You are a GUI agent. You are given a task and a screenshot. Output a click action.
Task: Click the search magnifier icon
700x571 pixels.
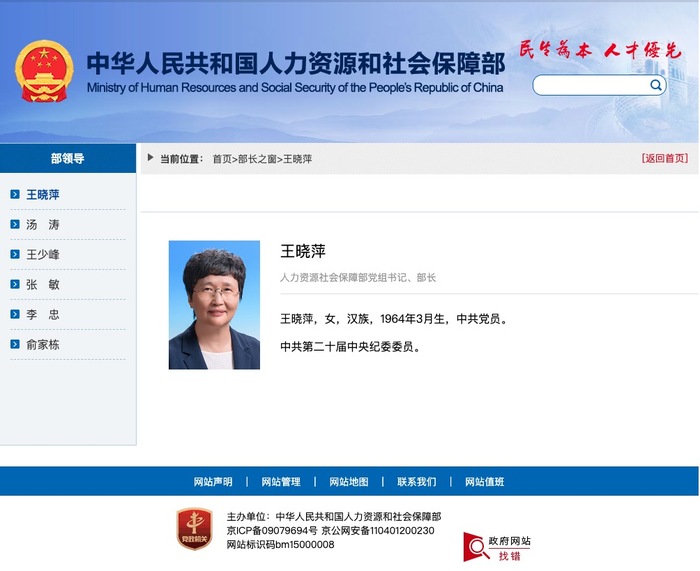pyautogui.click(x=655, y=85)
